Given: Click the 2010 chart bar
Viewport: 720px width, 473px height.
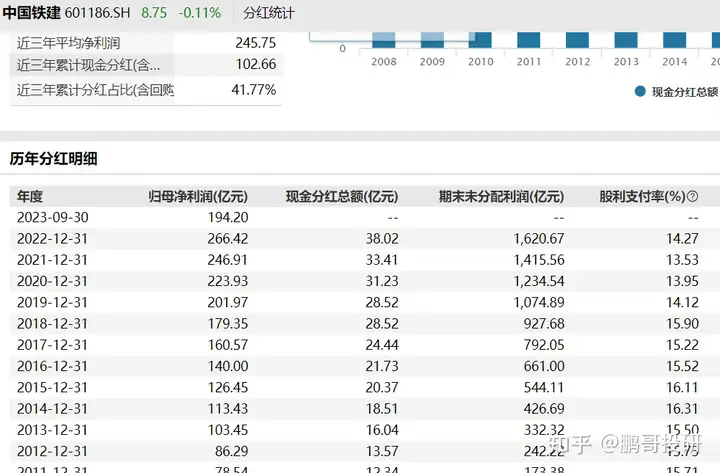Looking at the screenshot, I should coord(480,39).
